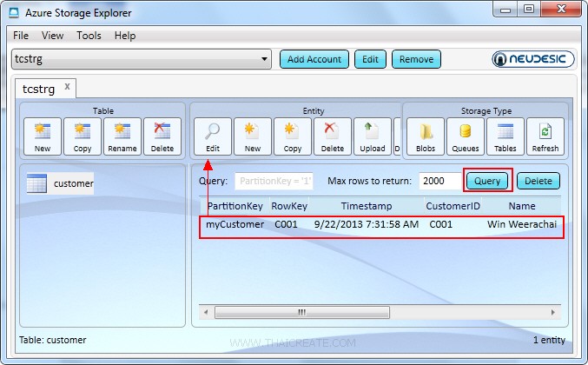The width and height of the screenshot is (588, 365).
Task: Sort by PartitionKey column header
Action: pos(235,206)
